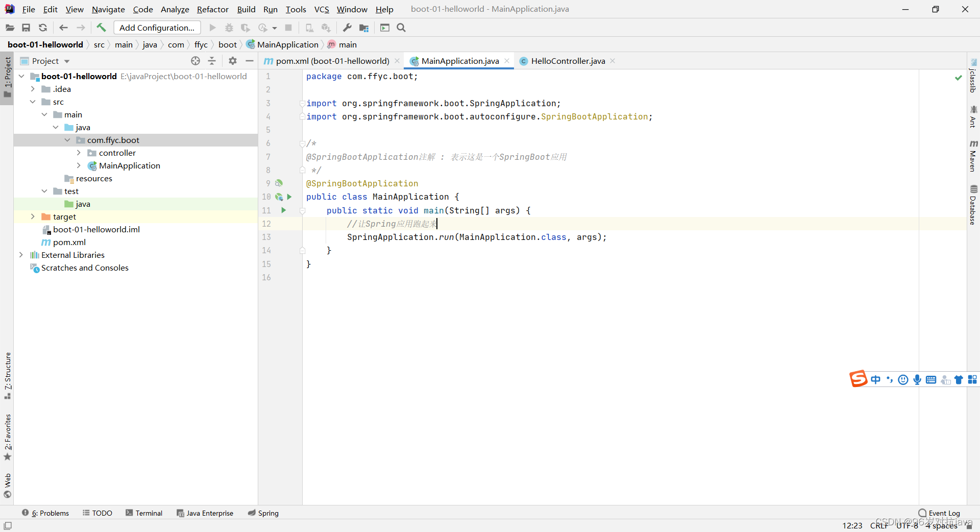Toggle tool window bars icon at bottom-left corner

pyautogui.click(x=8, y=525)
